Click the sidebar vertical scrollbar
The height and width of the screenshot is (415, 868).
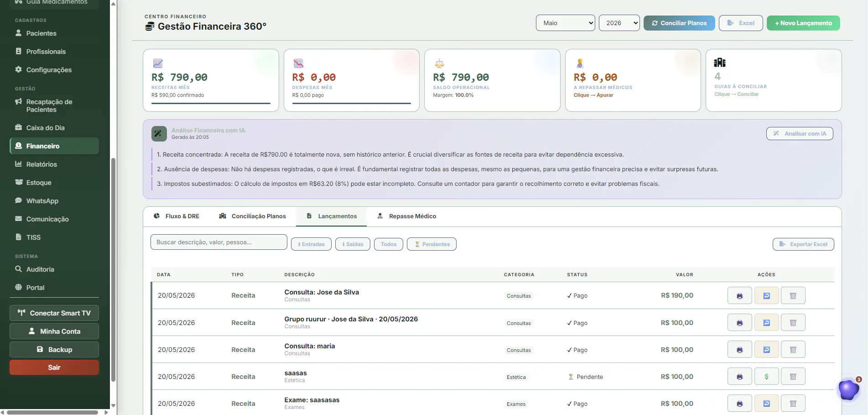pyautogui.click(x=113, y=269)
